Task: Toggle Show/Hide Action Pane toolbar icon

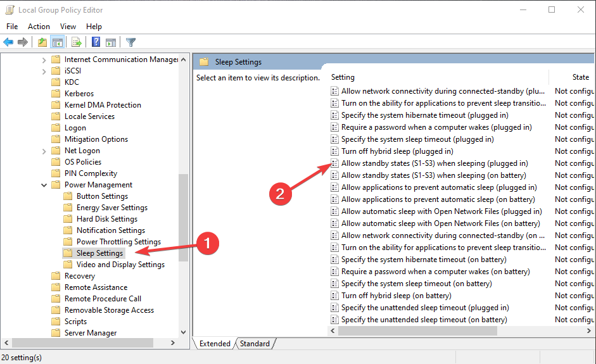Action: pyautogui.click(x=111, y=42)
